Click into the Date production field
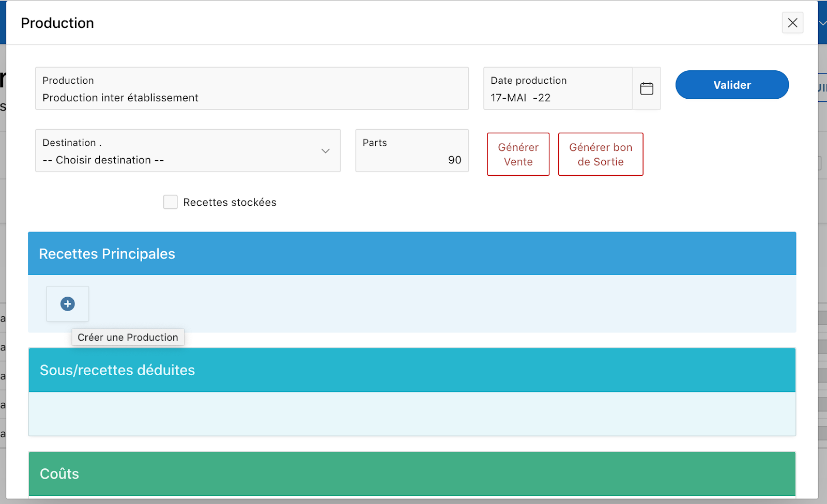This screenshot has height=504, width=827. (557, 98)
